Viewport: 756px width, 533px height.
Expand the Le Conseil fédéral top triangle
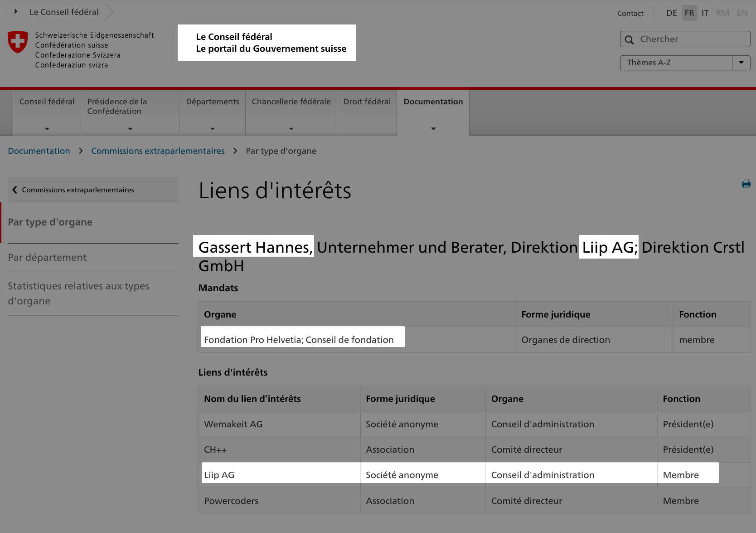tap(16, 12)
